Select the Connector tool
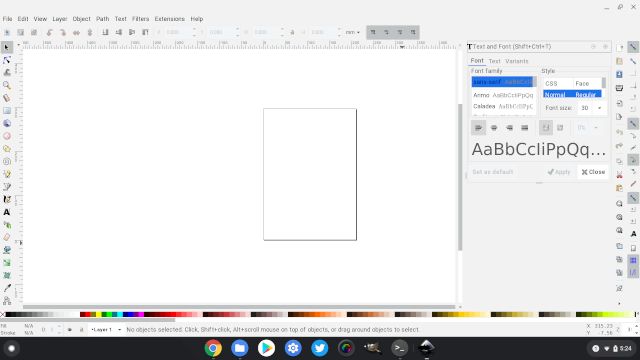Screen dimensions: 640x360 (7, 301)
